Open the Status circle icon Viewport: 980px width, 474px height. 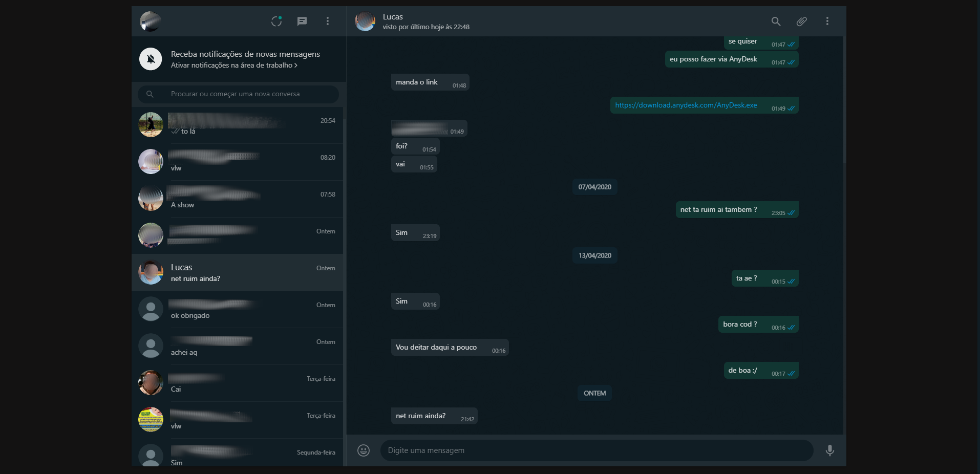point(276,21)
